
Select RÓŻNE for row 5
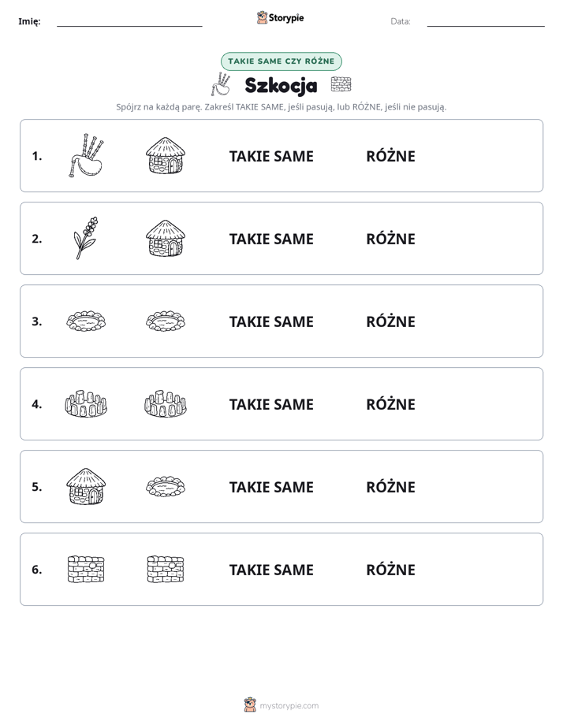coord(390,487)
